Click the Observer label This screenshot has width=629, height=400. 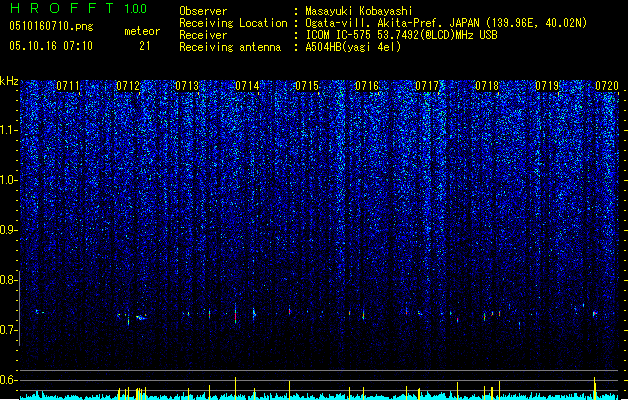[x=203, y=11]
